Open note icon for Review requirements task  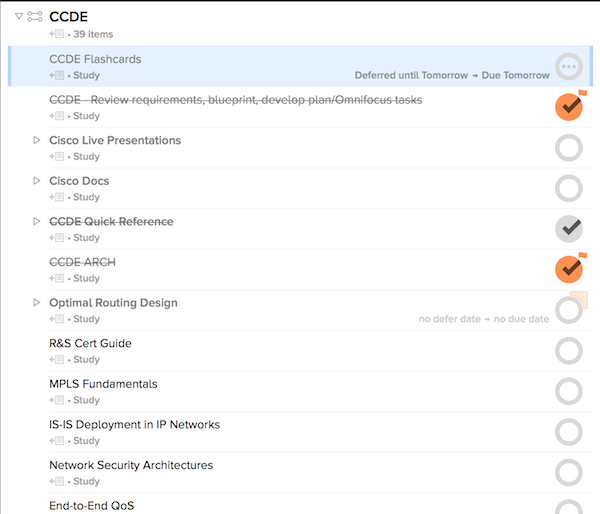[x=57, y=116]
